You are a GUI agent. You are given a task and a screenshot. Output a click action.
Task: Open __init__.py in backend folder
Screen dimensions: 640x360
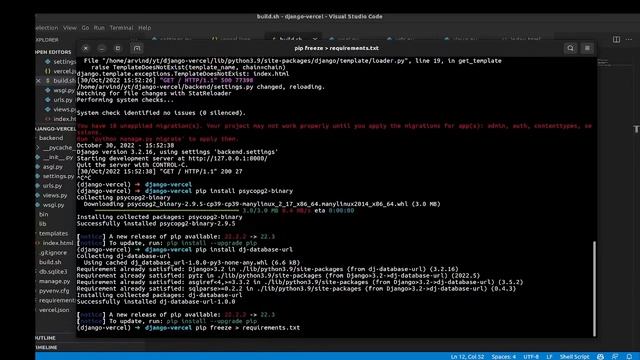(55, 157)
